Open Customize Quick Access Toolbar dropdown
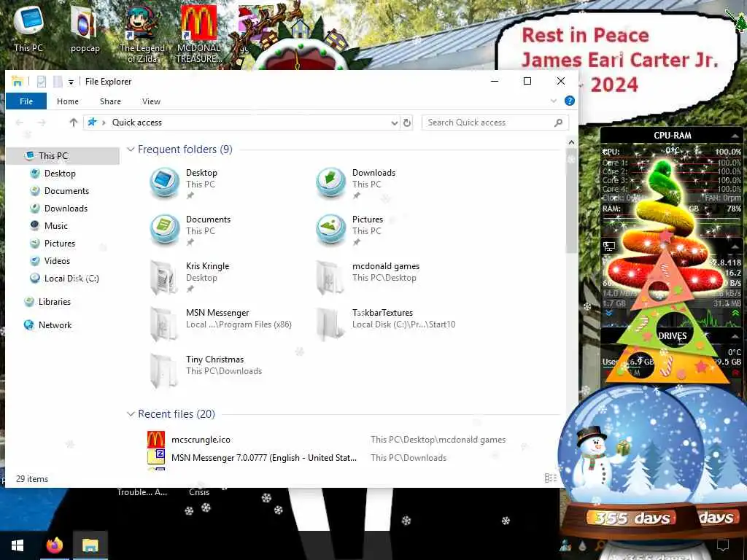747x560 pixels. coord(71,82)
